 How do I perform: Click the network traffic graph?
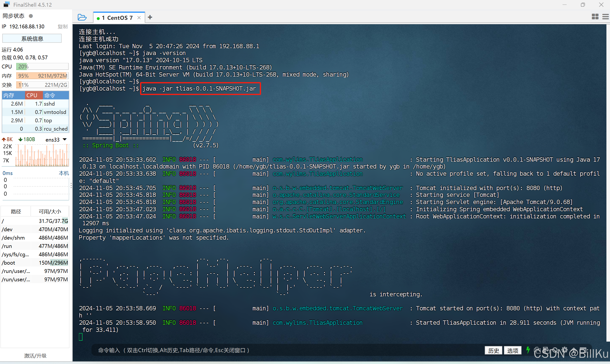click(42, 155)
